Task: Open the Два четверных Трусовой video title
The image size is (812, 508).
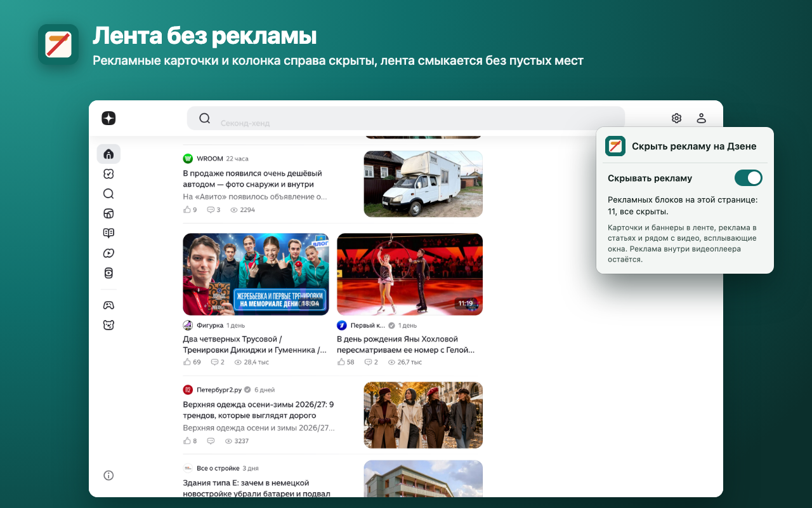Action: pyautogui.click(x=255, y=344)
